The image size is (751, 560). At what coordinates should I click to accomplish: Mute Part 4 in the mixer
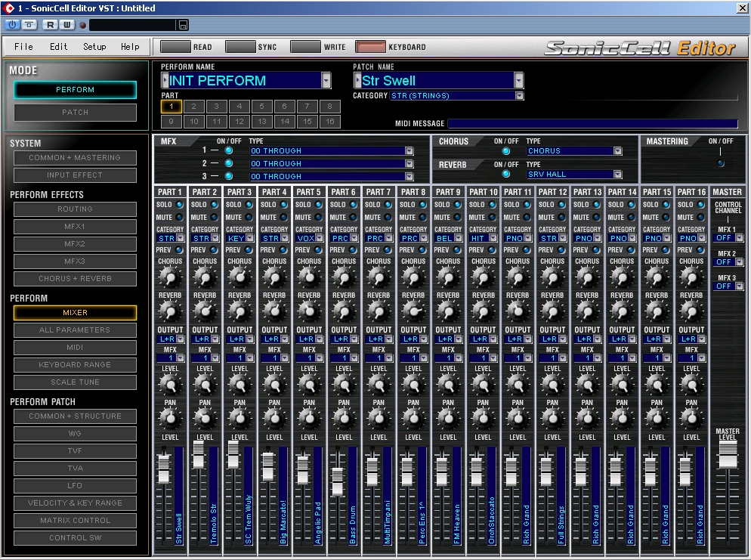tap(284, 218)
